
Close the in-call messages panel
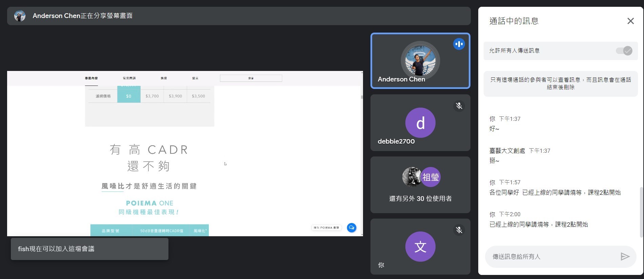630,21
